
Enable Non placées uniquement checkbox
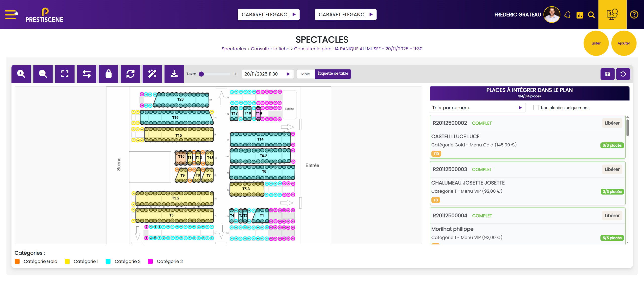[536, 108]
